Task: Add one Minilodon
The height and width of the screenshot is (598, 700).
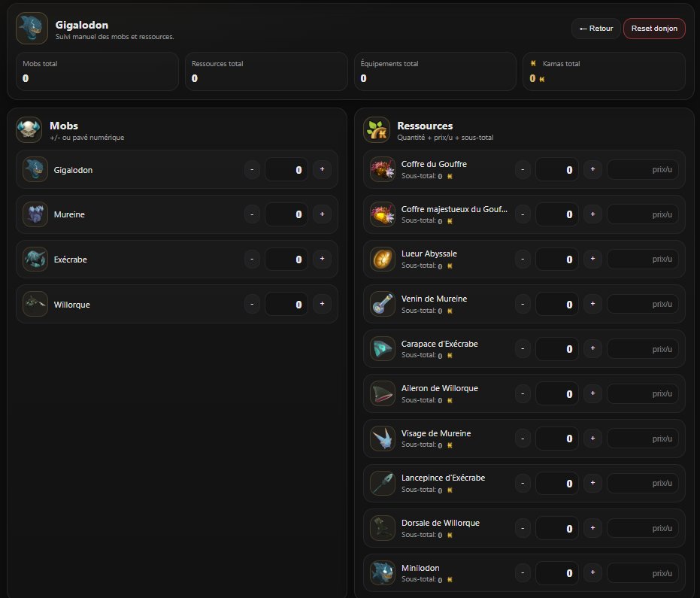Action: [592, 573]
